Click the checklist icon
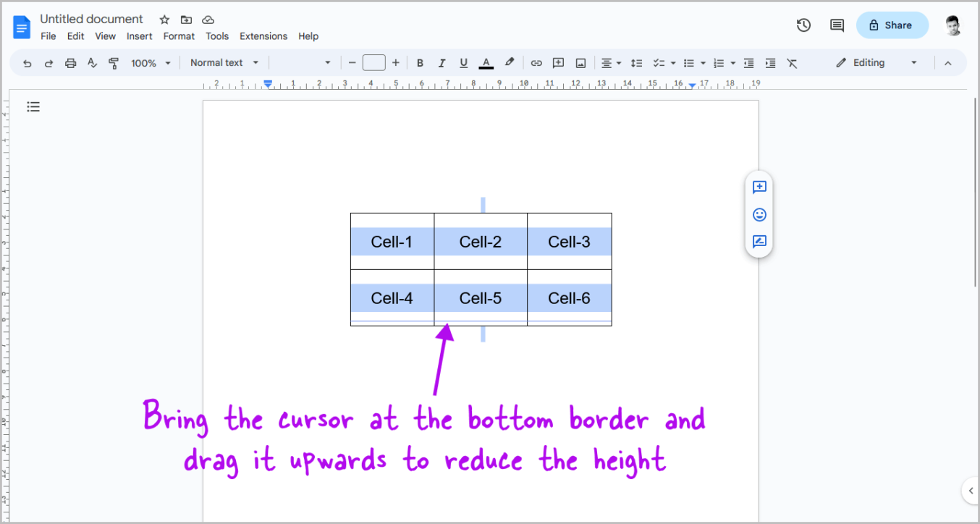This screenshot has height=524, width=980. tap(659, 63)
